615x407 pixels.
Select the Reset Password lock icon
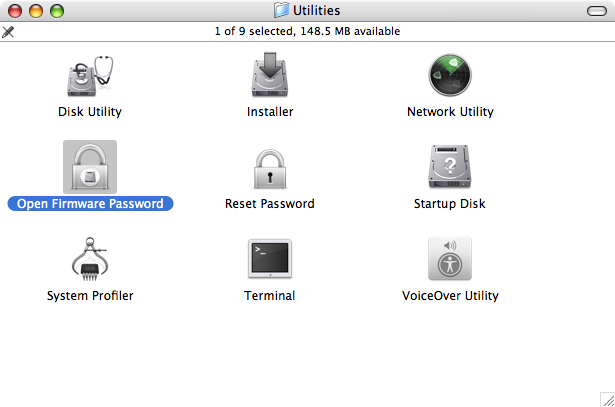(x=270, y=169)
